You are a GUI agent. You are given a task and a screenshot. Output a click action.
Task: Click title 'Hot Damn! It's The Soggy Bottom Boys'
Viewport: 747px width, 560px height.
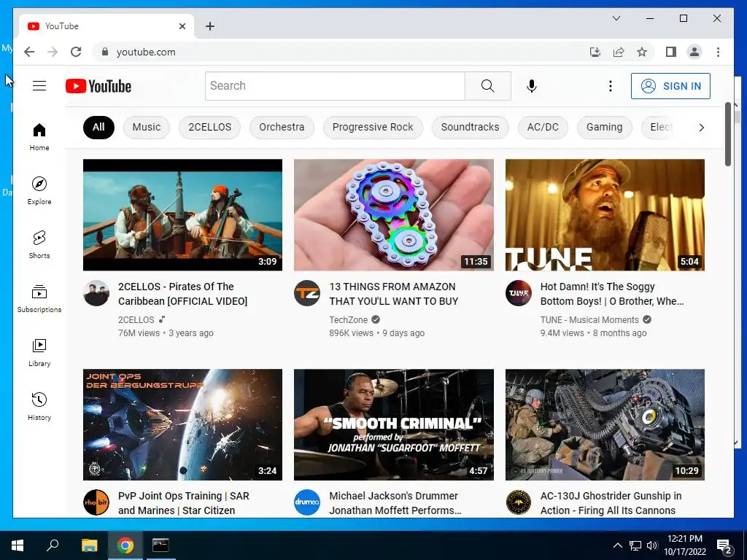pyautogui.click(x=612, y=294)
